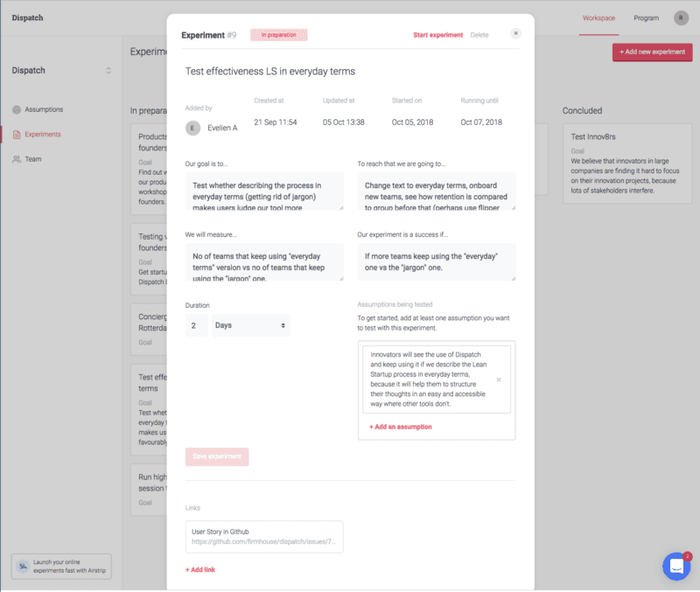Click the Airstrip plane icon
700x592 pixels.
pos(23,567)
